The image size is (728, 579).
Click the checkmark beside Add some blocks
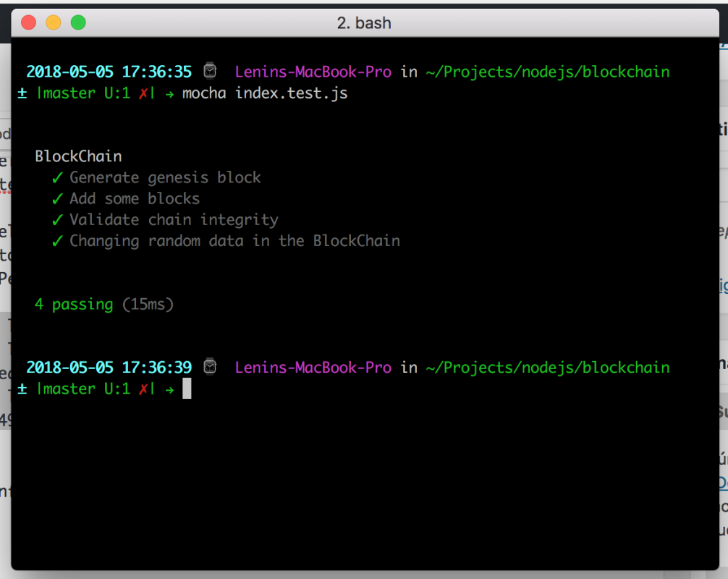58,199
